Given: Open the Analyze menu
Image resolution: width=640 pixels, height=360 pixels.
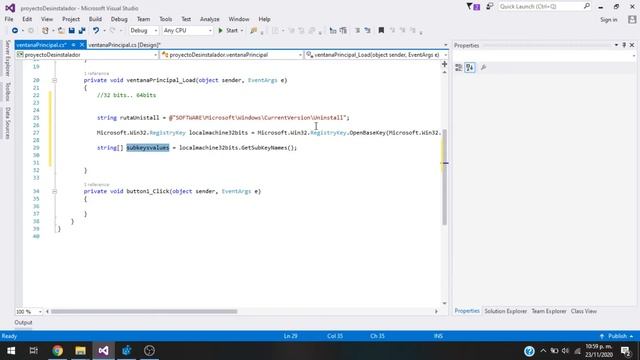Looking at the screenshot, I should [209, 19].
